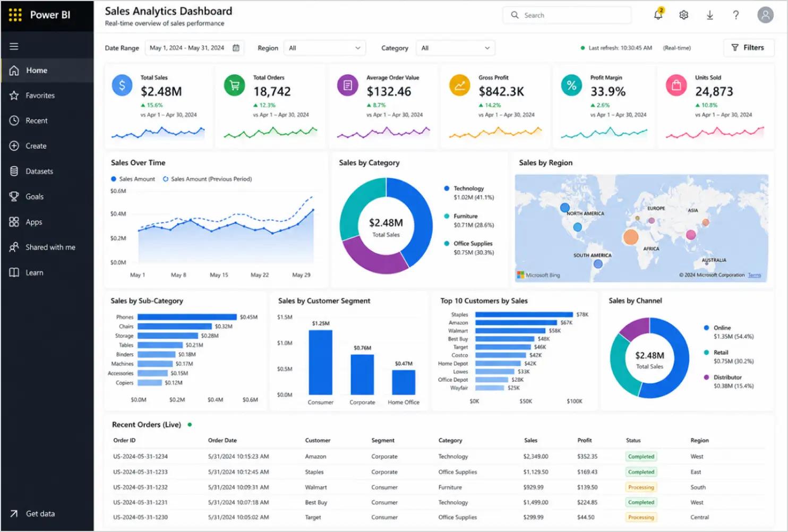This screenshot has width=788, height=532.
Task: Open the Date Range picker field
Action: (195, 48)
